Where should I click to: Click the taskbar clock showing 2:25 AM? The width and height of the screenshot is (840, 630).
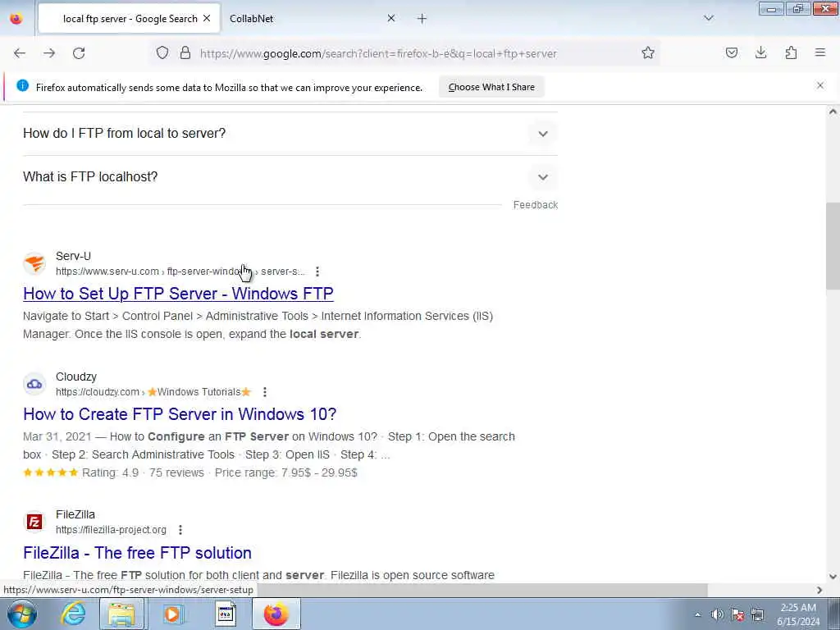(x=798, y=614)
